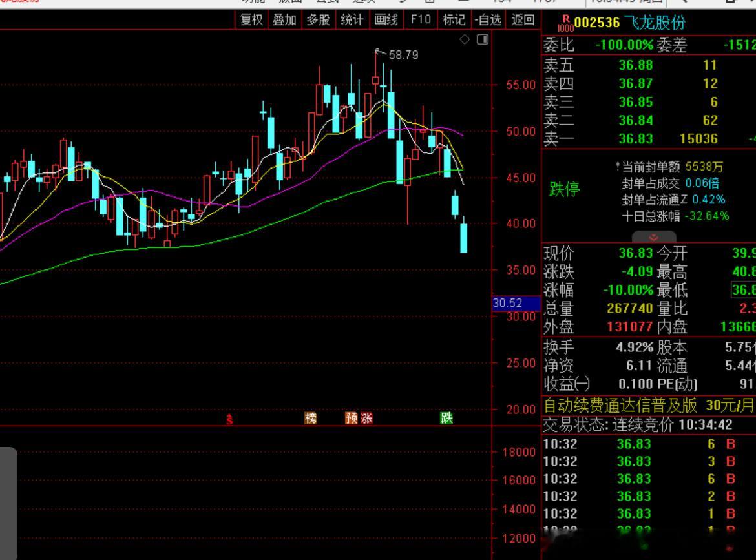Viewport: 756px width, 560px height.
Task: Click the 18000 volume axis label
Action: 519,452
